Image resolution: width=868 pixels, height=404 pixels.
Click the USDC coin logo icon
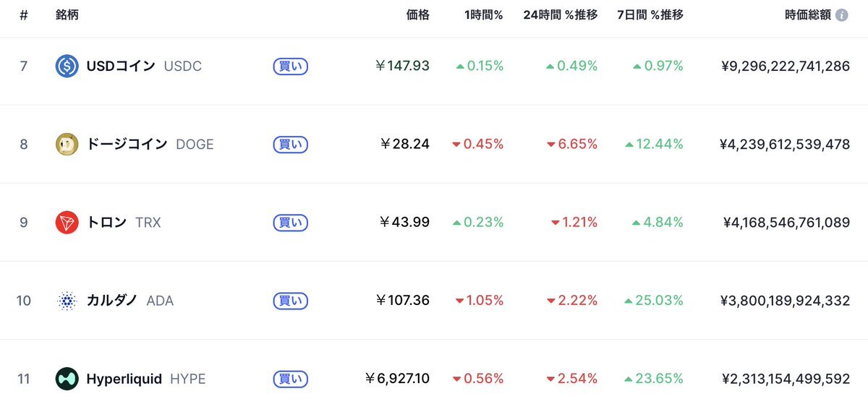pos(67,66)
